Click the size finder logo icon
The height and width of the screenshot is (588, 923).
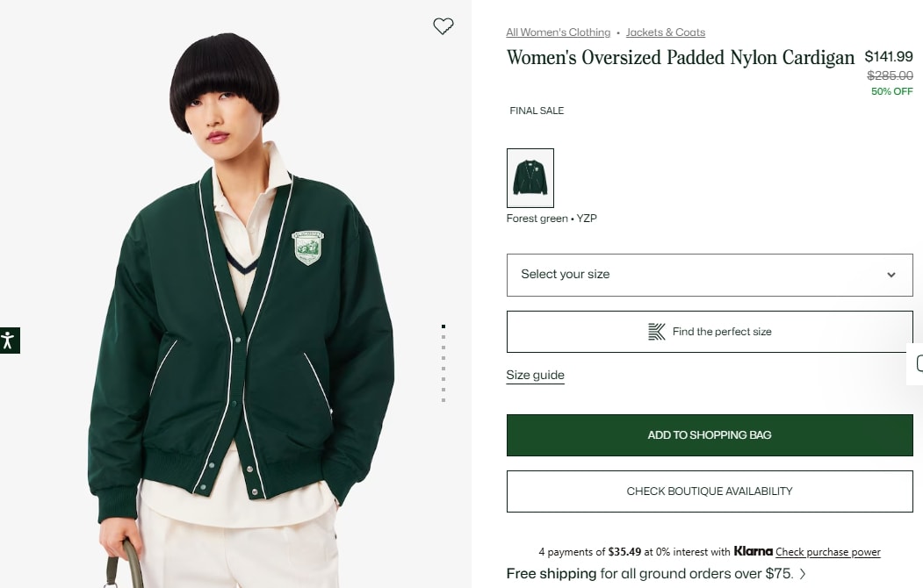click(656, 332)
